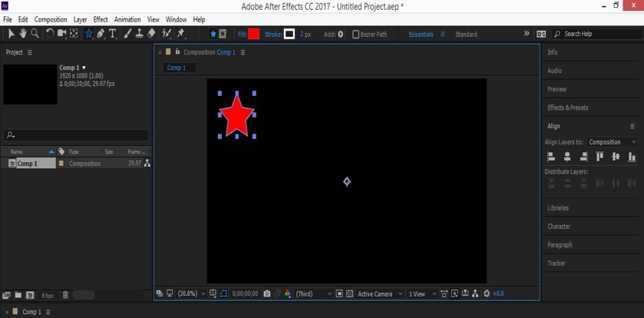Take a snapshot with camera icon
This screenshot has height=318, width=644.
pos(267,293)
